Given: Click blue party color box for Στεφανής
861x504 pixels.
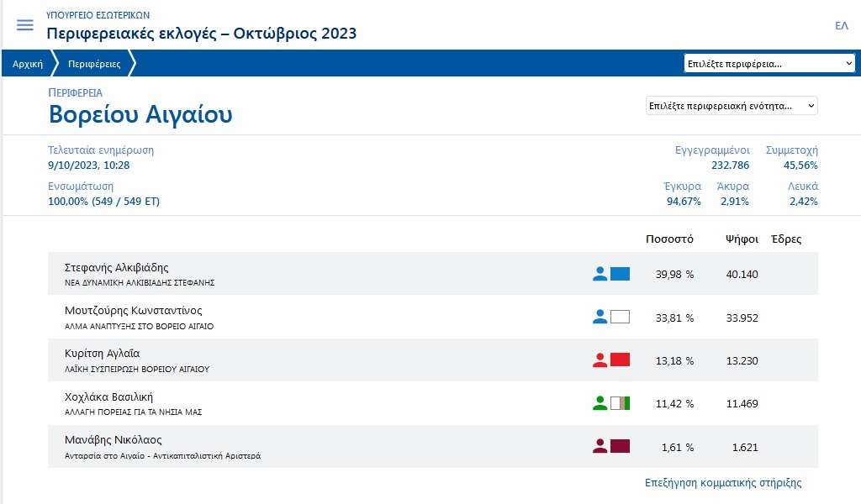Looking at the screenshot, I should click(620, 273).
